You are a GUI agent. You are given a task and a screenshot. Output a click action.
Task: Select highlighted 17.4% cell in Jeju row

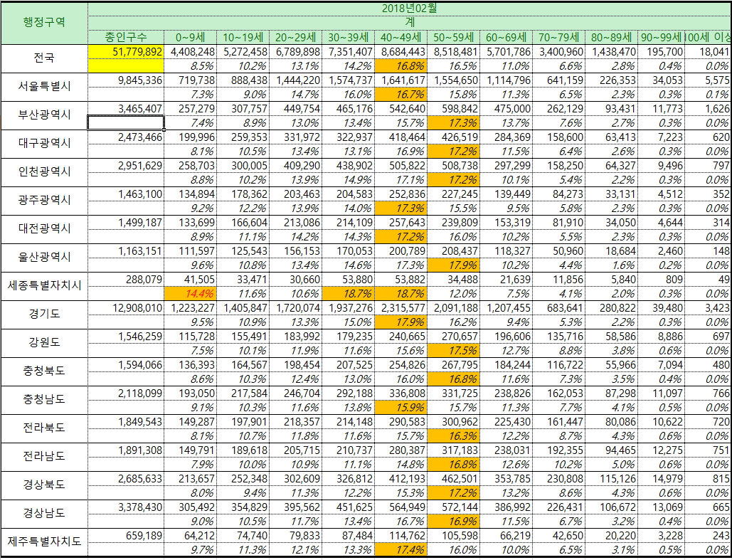[401, 550]
